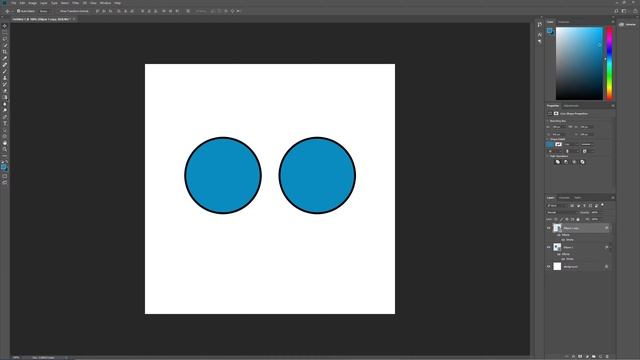Open Properties panel flyout menu
Viewport: 640px width, 360px height.
(x=613, y=106)
